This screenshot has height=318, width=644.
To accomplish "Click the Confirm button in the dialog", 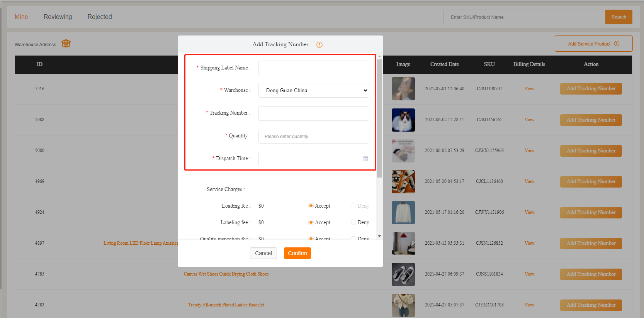I will click(x=297, y=253).
